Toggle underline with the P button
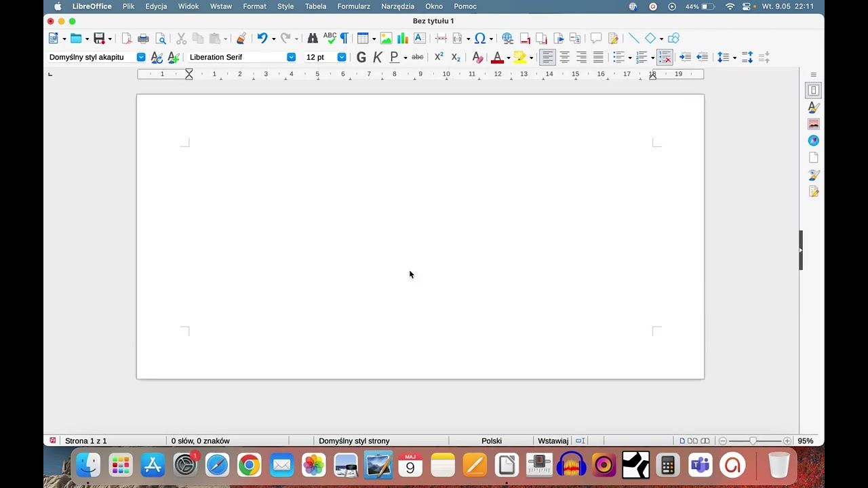868x488 pixels. click(x=394, y=57)
